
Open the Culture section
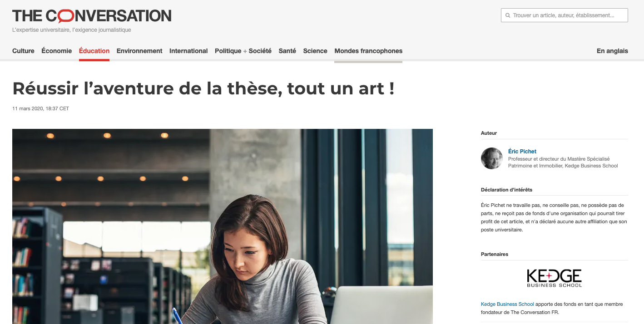pos(23,51)
